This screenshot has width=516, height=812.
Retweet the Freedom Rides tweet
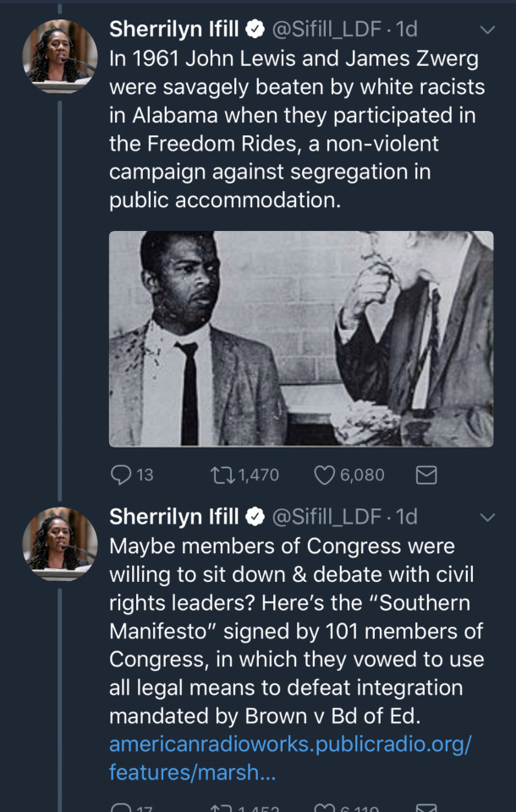[x=222, y=475]
